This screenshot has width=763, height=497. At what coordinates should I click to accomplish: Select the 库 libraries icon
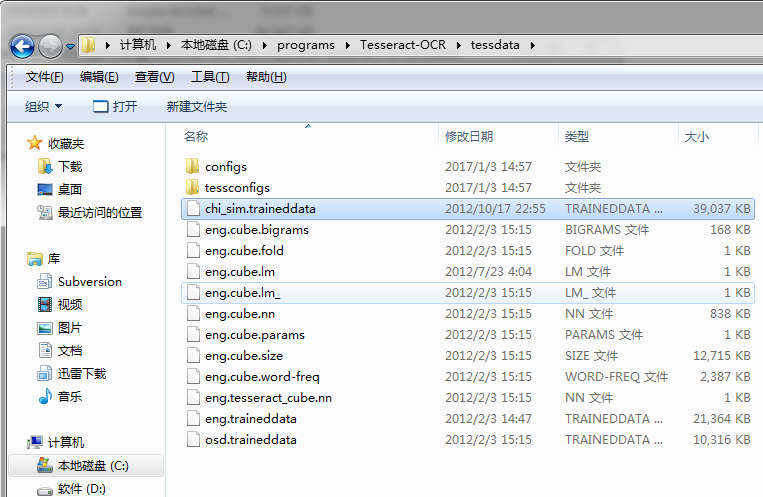coord(35,258)
